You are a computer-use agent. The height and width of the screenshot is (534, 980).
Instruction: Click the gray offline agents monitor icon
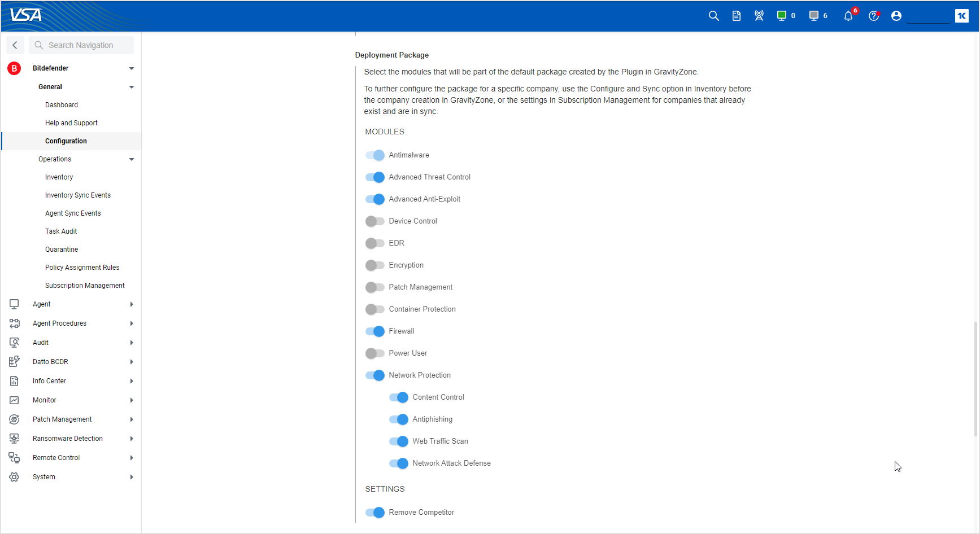click(813, 16)
